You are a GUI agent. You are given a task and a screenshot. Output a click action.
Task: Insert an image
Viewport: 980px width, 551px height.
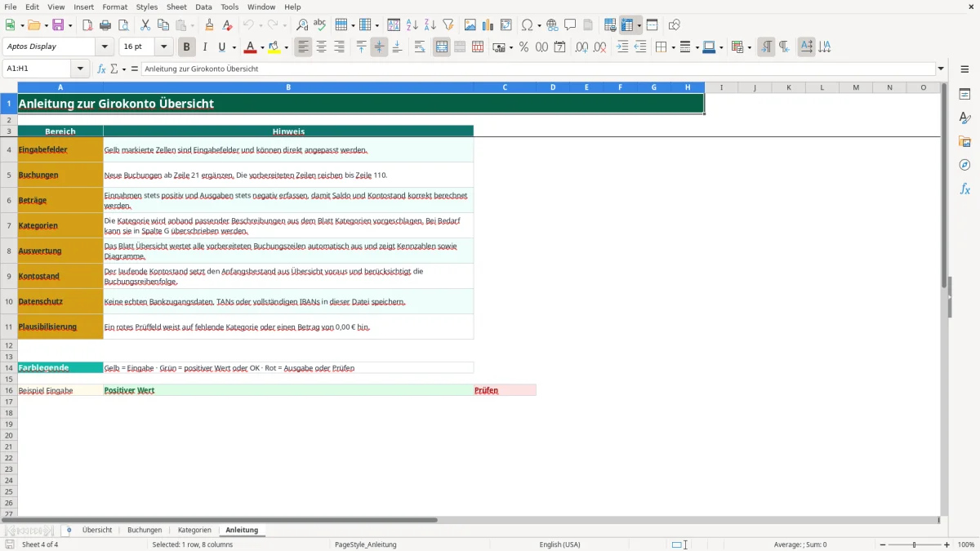click(x=470, y=25)
